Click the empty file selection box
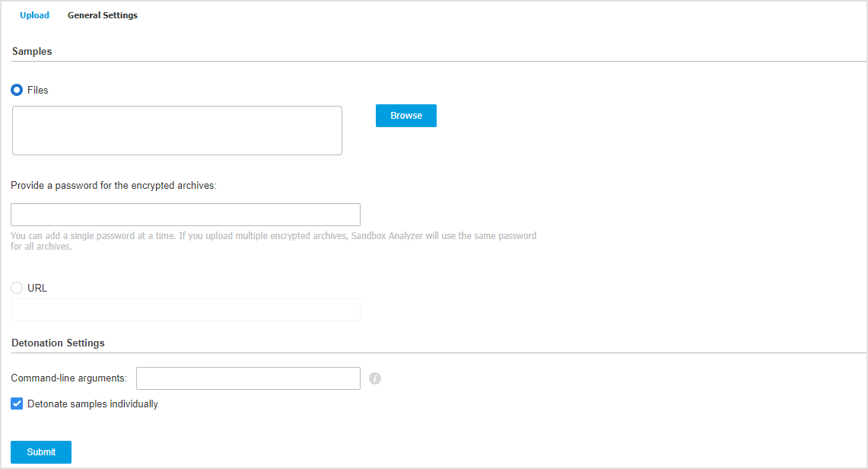The image size is (868, 469). (176, 130)
